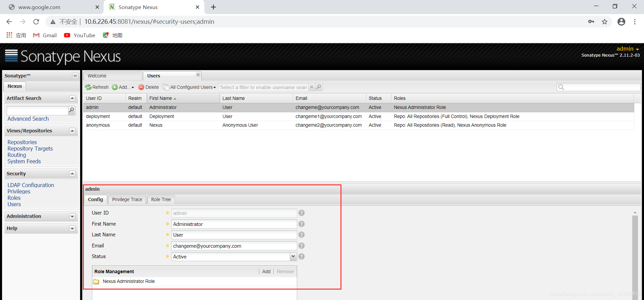This screenshot has height=300, width=644.
Task: Select the admin user row
Action: 359,107
